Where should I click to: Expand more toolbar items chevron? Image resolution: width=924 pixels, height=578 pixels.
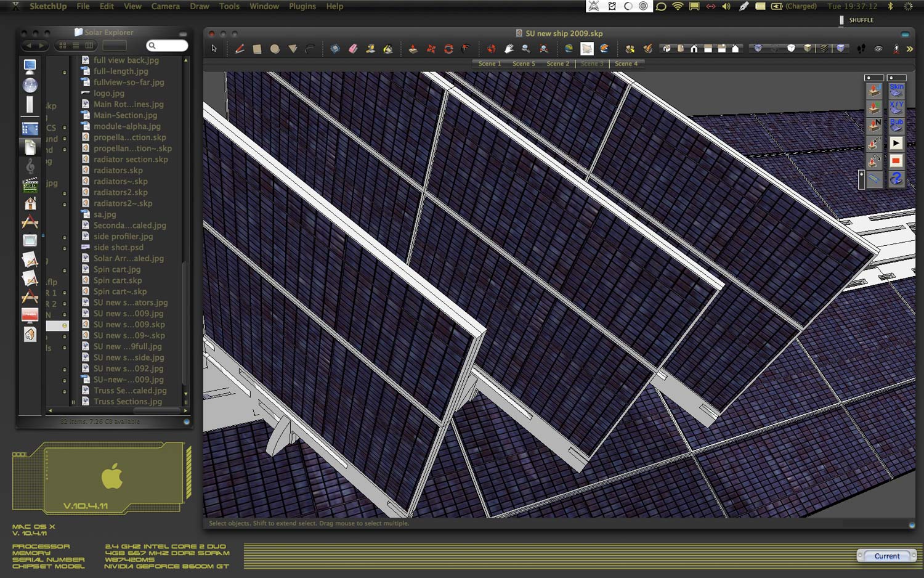[910, 49]
